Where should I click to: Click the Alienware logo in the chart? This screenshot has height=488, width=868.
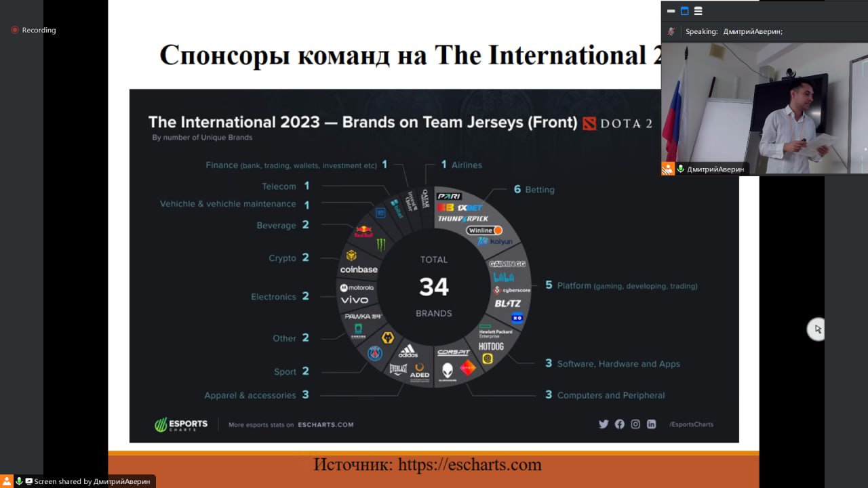[x=448, y=372]
